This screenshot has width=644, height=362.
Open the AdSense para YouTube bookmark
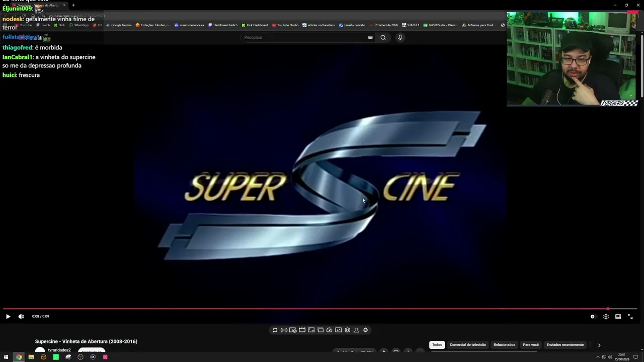(x=479, y=25)
